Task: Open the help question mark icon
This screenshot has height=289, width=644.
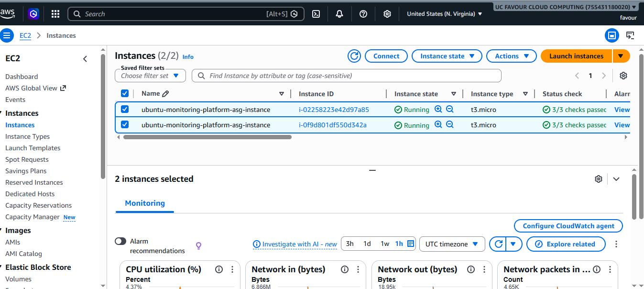Action: click(363, 14)
